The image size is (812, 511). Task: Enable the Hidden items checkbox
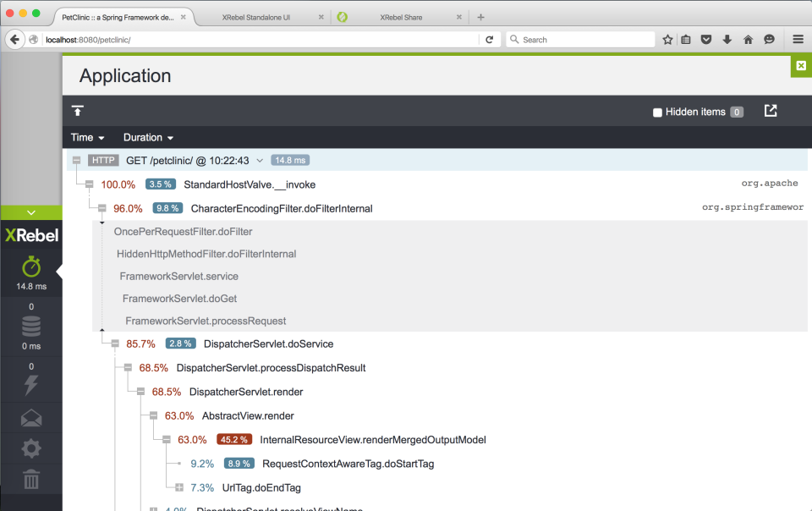[656, 111]
